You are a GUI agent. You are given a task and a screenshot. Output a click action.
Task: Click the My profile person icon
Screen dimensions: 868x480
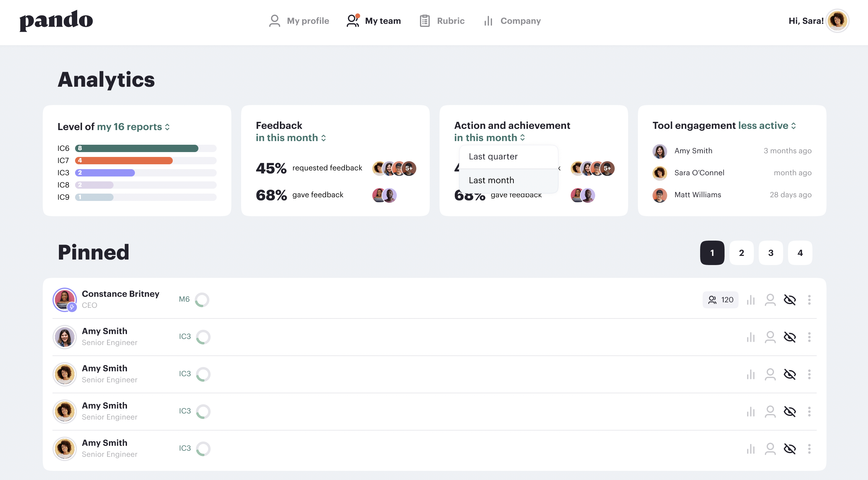click(x=275, y=21)
